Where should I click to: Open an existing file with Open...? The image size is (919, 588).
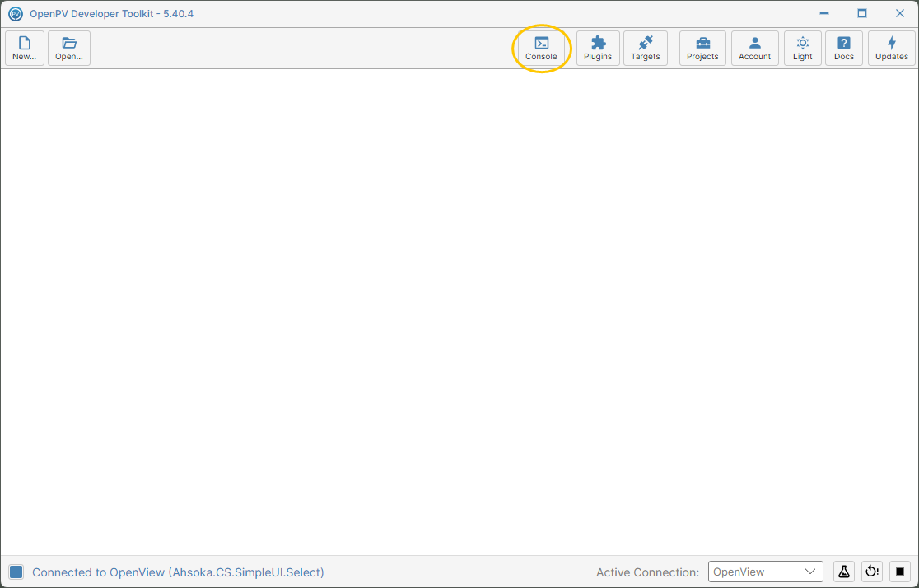tap(69, 48)
